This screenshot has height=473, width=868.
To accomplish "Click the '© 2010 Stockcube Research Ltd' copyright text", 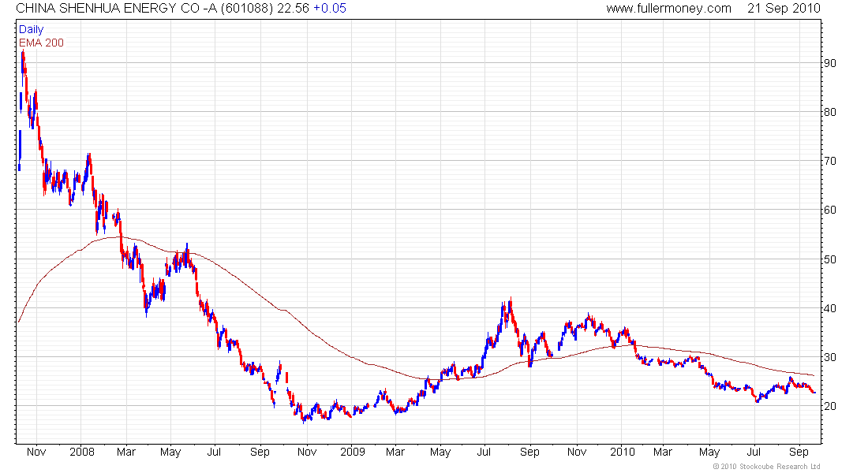I will tap(766, 467).
